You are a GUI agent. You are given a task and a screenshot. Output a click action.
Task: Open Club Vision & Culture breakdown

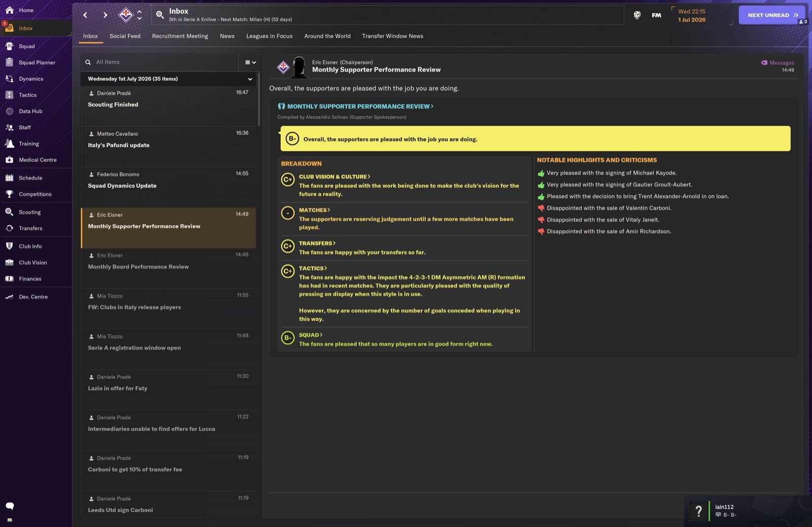334,177
